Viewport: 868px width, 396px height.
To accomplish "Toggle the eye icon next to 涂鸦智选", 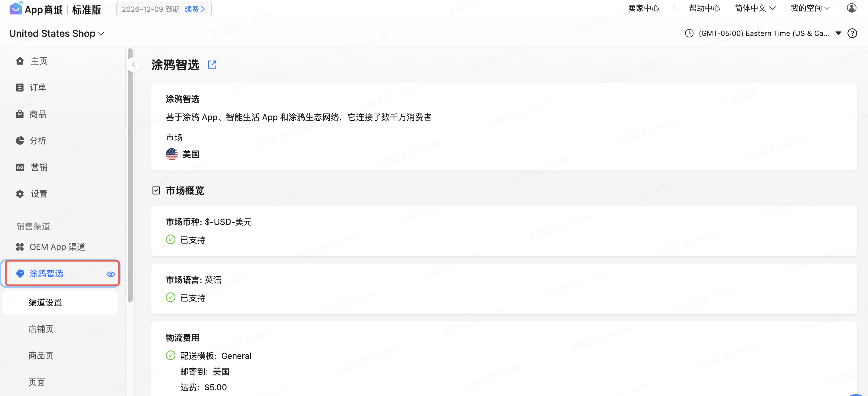I will 111,274.
